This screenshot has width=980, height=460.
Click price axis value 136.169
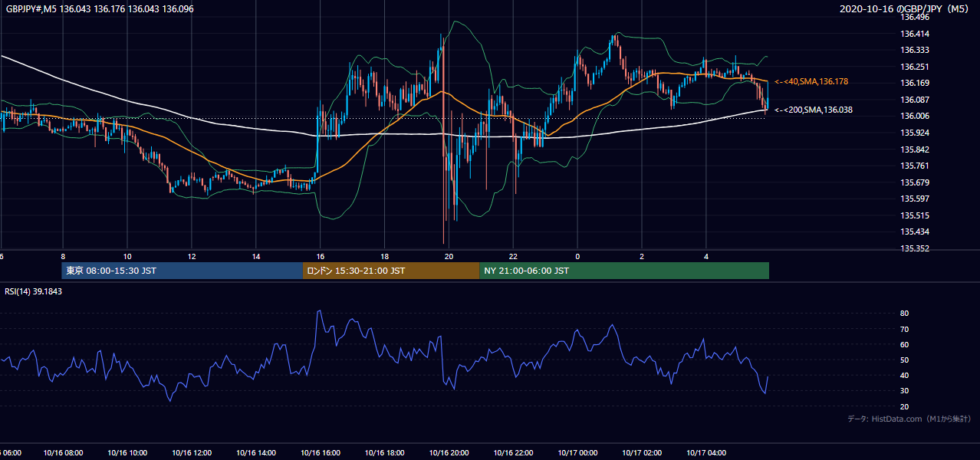(x=915, y=83)
